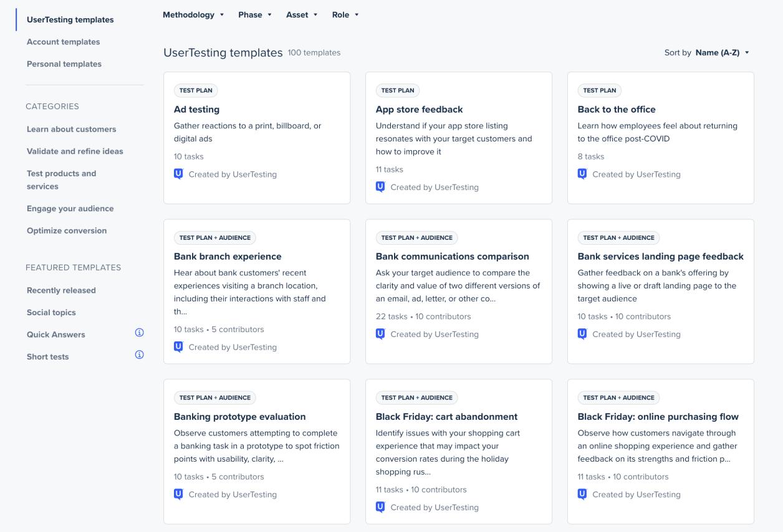Click info icon next to Quick Answers
Screen dimensions: 783x532
[140, 333]
